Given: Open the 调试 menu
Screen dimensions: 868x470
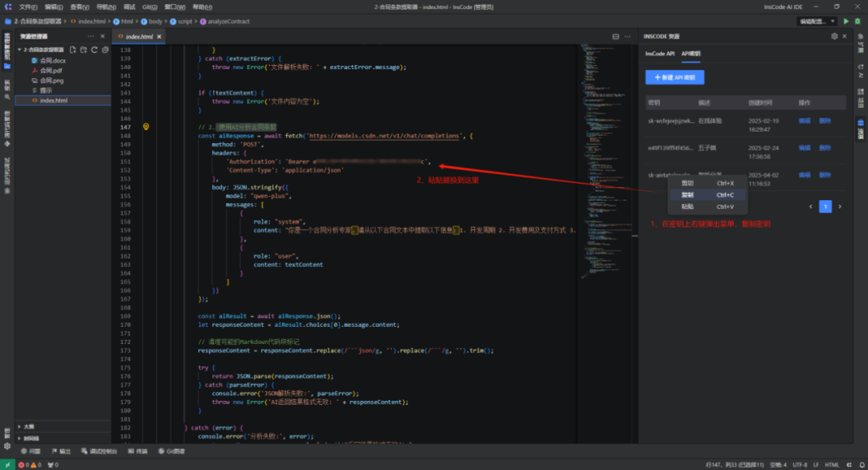Looking at the screenshot, I should tap(129, 7).
